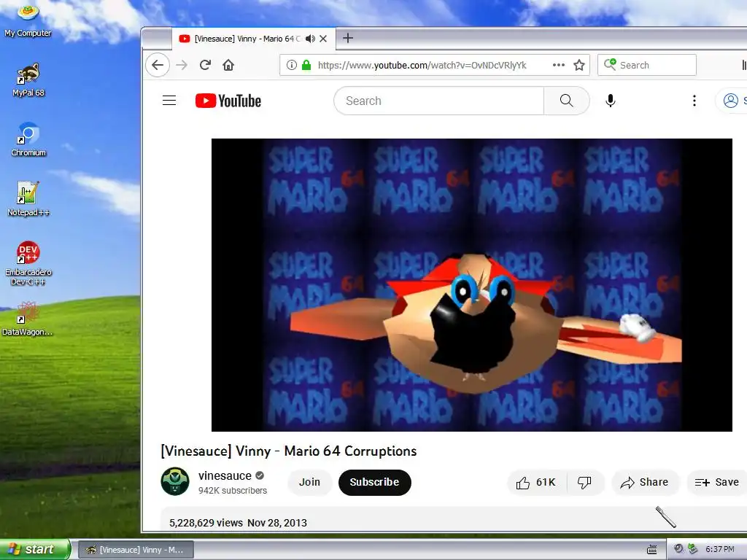Share the video
The width and height of the screenshot is (747, 560).
[644, 483]
